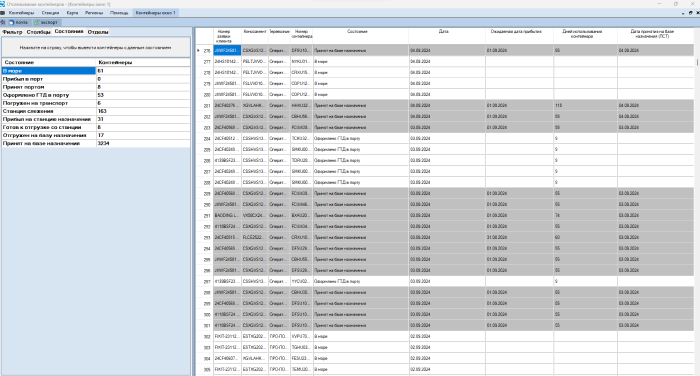
Task: Switch to the Отделы tab
Action: pos(98,32)
